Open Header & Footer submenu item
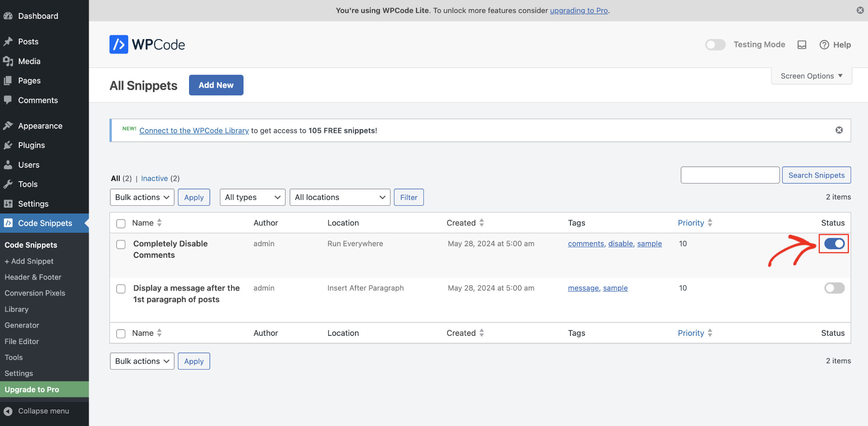 (33, 277)
